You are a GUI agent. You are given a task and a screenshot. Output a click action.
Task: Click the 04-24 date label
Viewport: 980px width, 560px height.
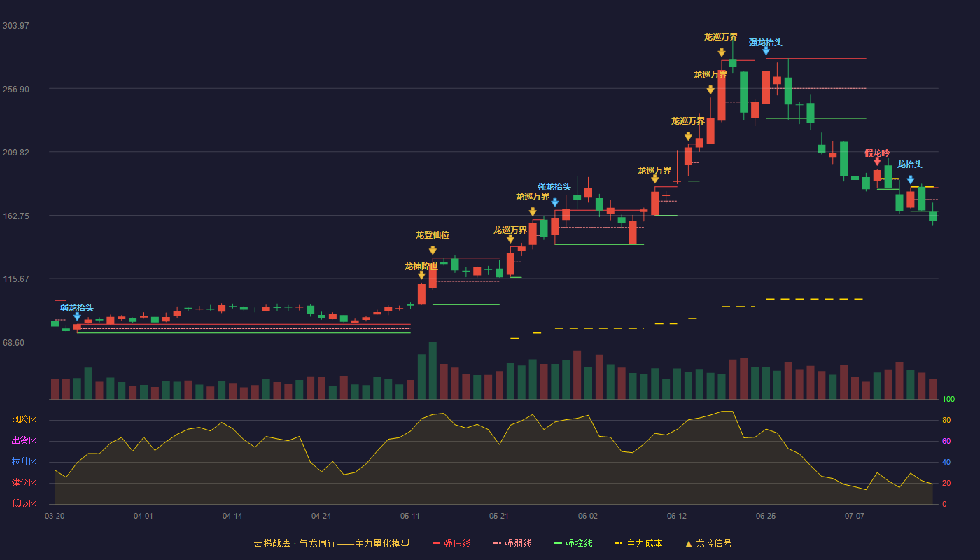(x=321, y=516)
